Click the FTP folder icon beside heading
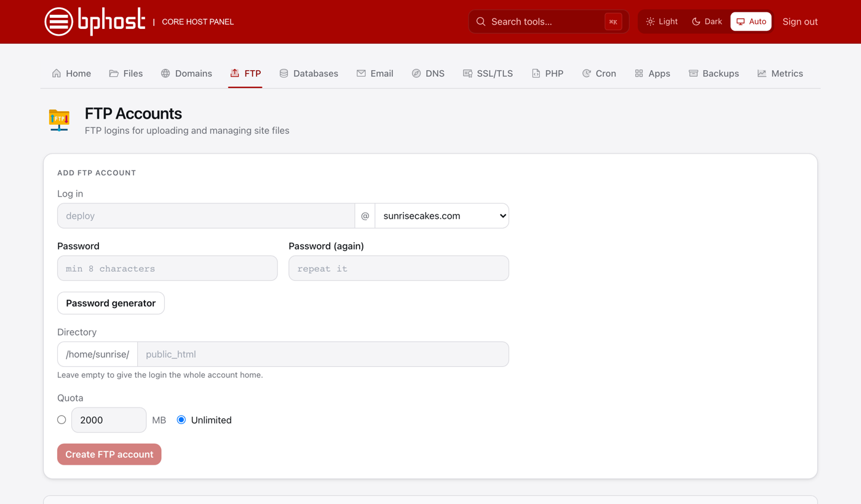The image size is (861, 504). click(59, 120)
